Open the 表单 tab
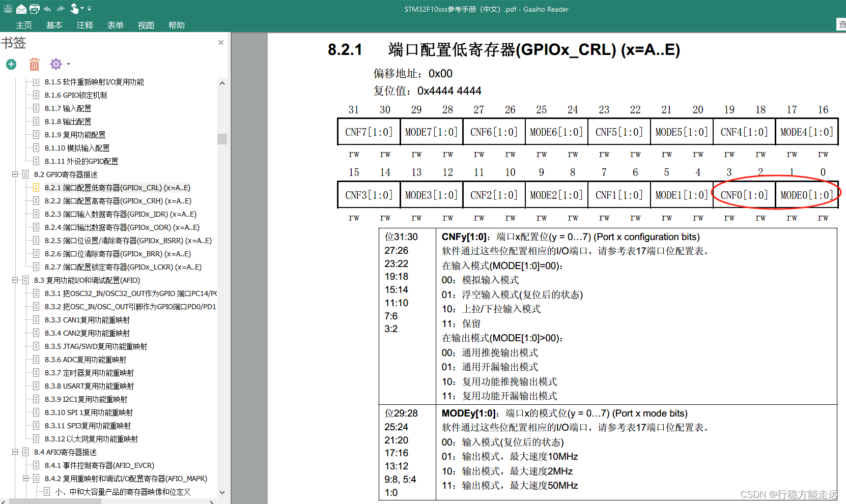The image size is (846, 504). coord(116,25)
